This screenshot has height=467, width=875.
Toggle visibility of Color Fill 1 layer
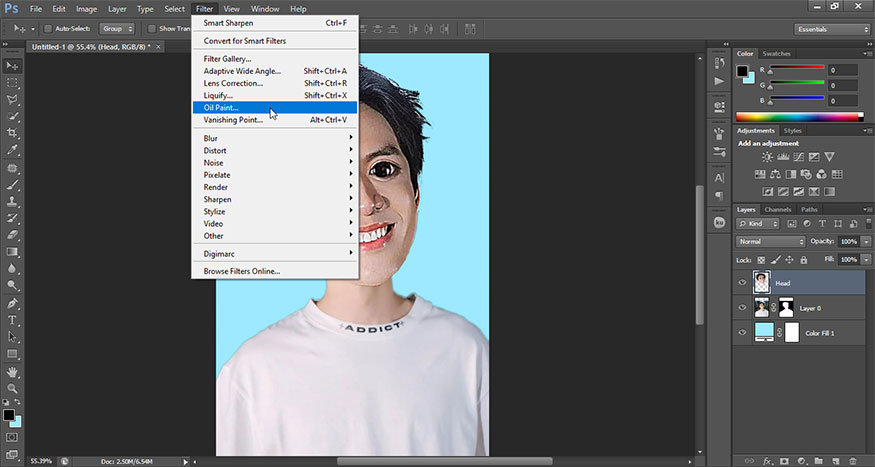742,332
